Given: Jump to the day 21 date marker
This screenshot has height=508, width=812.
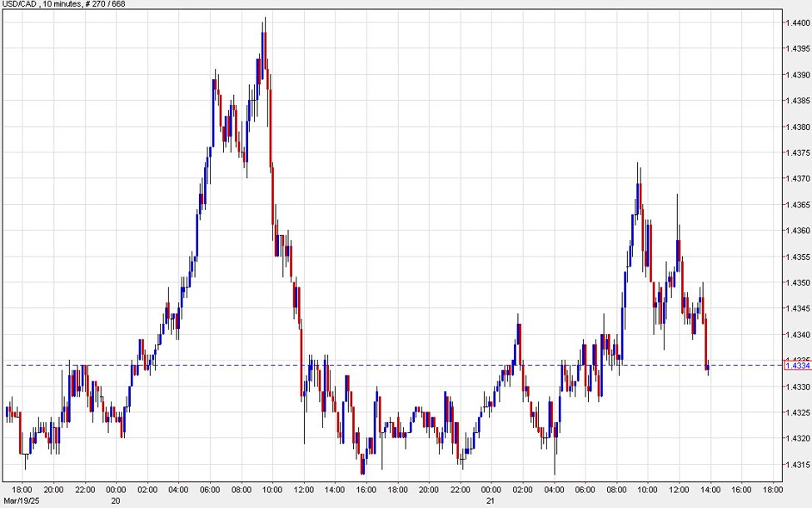Looking at the screenshot, I should pyautogui.click(x=491, y=501).
